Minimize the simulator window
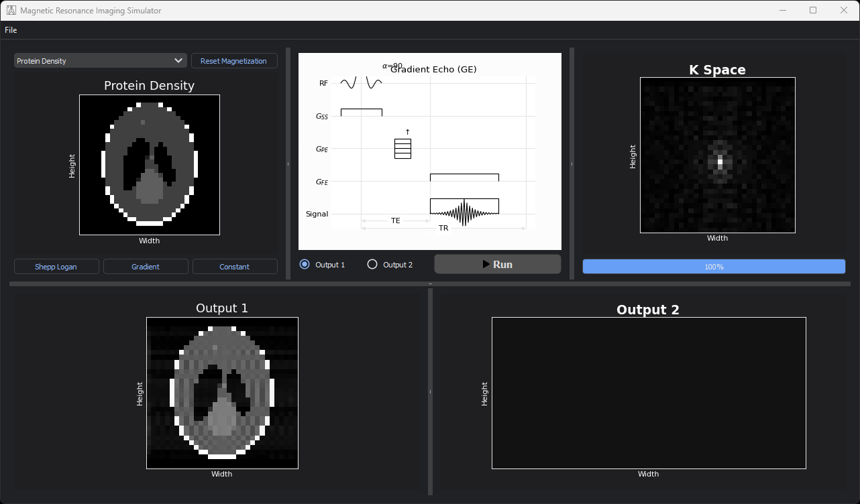This screenshot has width=860, height=504. point(782,11)
